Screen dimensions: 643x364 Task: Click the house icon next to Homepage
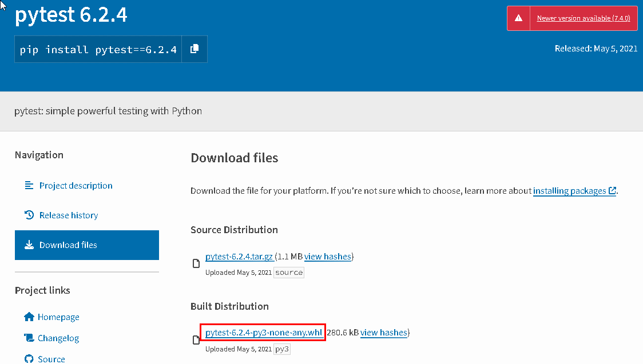click(29, 317)
